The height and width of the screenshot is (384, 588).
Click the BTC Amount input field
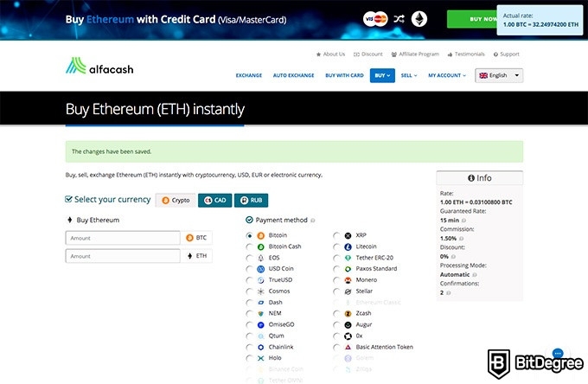pos(123,238)
